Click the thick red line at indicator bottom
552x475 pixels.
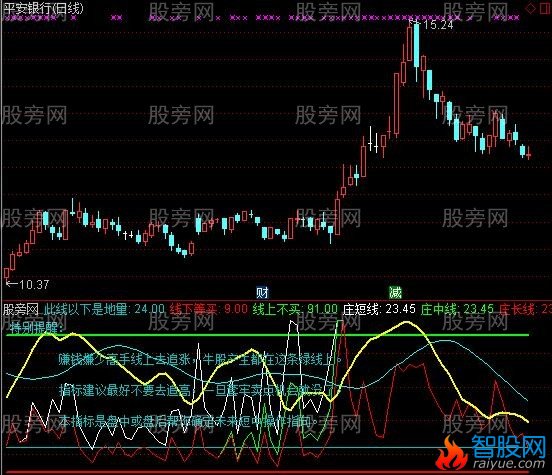coord(268,472)
